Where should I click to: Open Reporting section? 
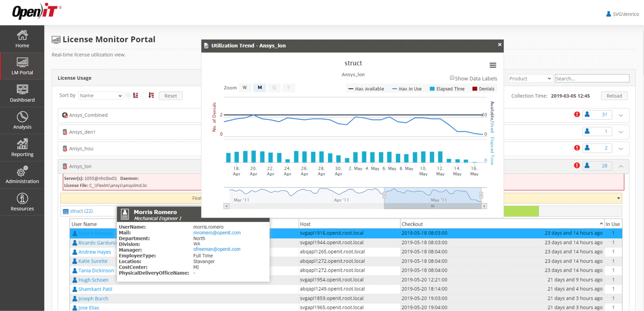click(x=22, y=148)
